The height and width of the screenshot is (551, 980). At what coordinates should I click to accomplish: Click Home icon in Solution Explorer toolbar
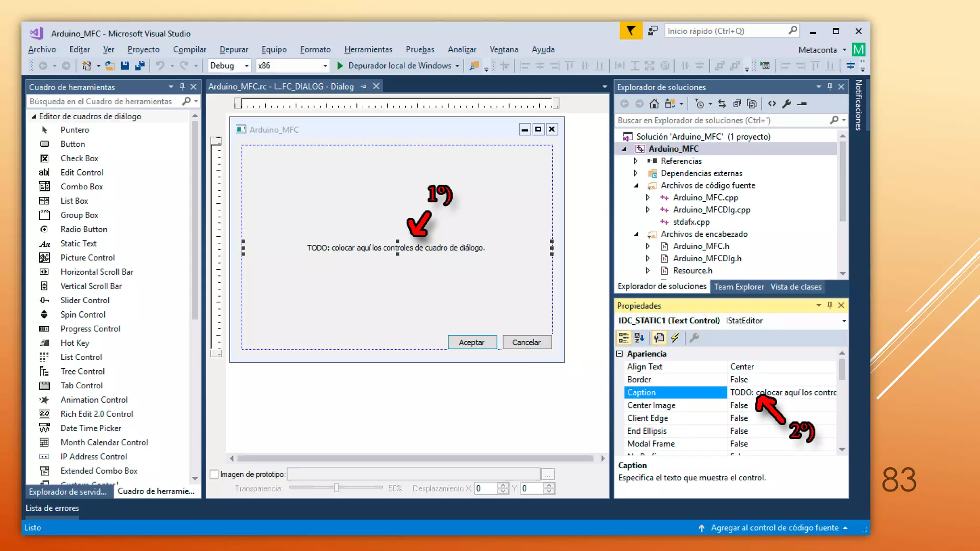click(x=654, y=103)
